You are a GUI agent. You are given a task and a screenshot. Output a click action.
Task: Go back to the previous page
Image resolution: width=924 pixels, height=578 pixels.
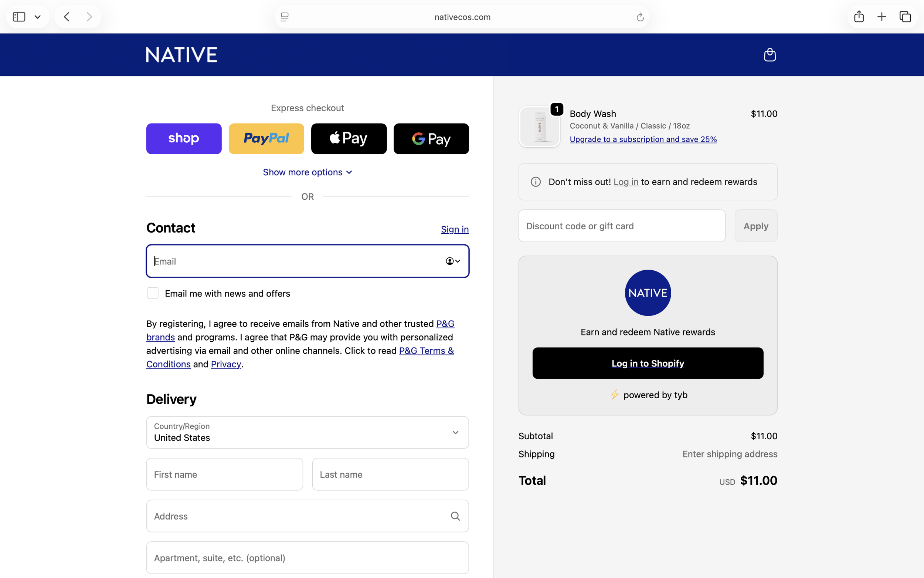click(x=67, y=17)
